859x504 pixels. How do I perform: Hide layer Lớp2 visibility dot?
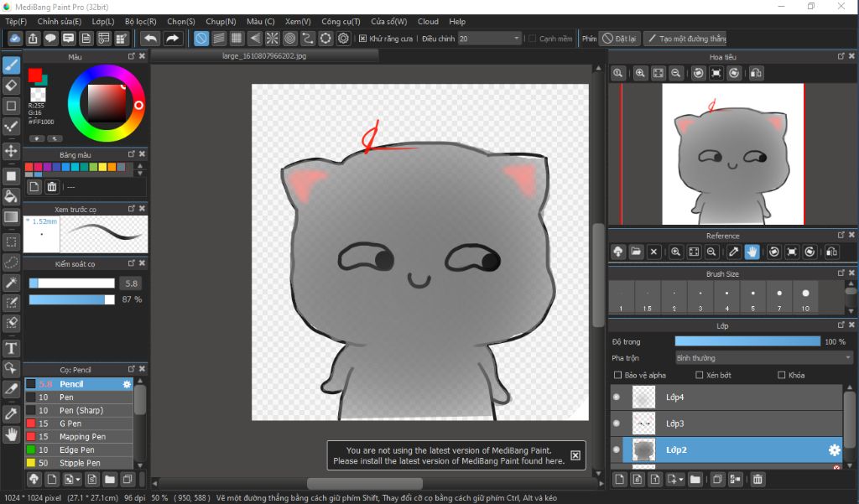tap(617, 449)
